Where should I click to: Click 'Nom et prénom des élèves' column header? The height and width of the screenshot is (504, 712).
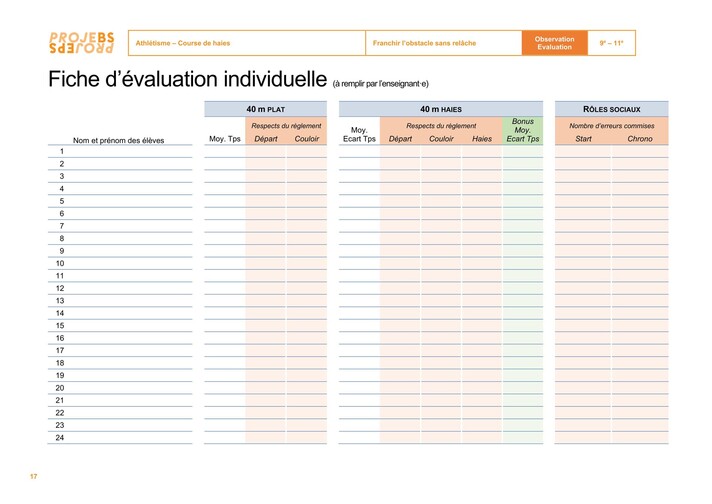pos(119,140)
